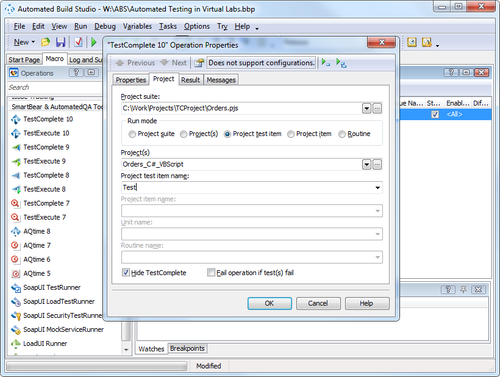
Task: Save the macro with floppy disk icon
Action: (x=61, y=42)
